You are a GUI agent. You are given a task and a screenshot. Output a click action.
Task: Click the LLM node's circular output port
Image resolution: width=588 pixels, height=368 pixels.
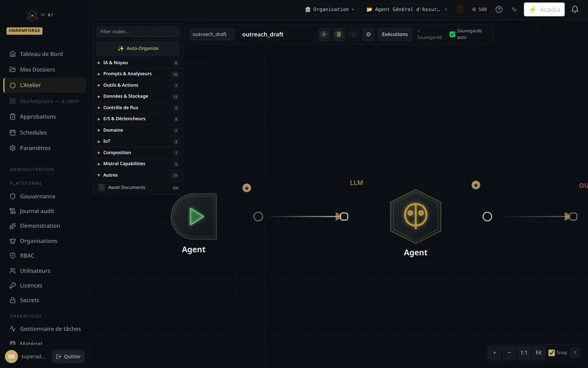[x=487, y=217]
